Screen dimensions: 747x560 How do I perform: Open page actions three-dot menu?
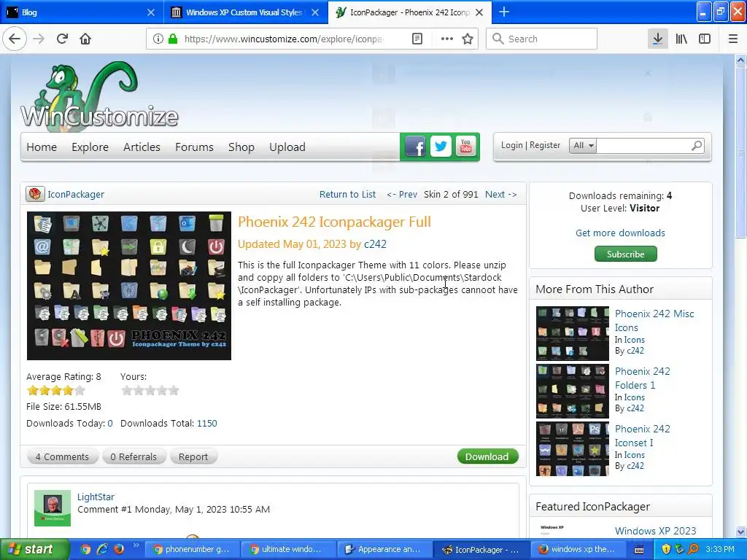click(x=447, y=39)
